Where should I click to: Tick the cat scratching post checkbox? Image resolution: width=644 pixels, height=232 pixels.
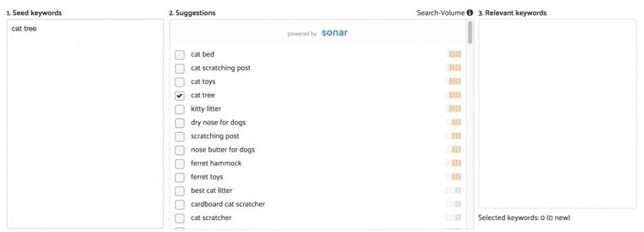point(179,69)
